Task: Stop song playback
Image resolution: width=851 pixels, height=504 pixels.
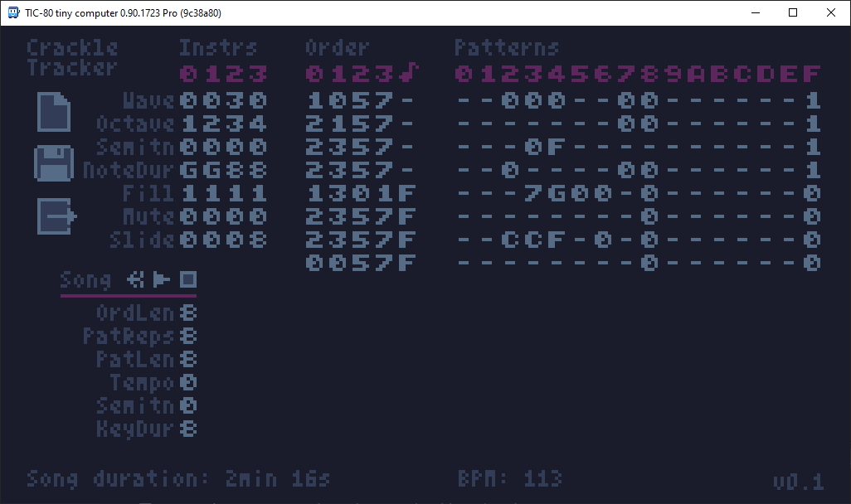Action: click(187, 279)
